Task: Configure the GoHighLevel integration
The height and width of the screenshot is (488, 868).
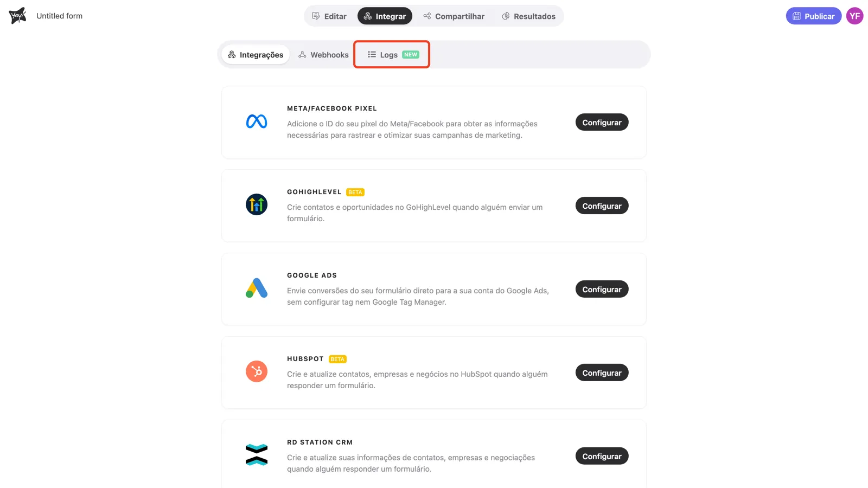Action: click(602, 206)
